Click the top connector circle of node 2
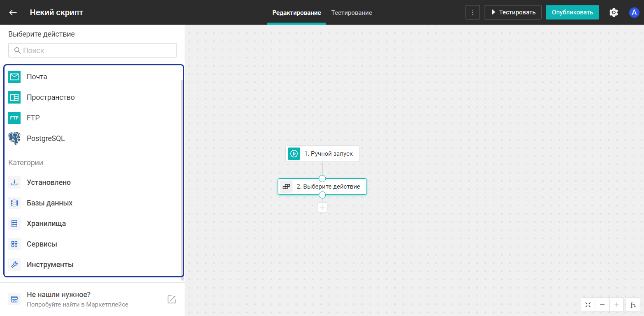Screen dimensions: 644x316 click(322, 178)
